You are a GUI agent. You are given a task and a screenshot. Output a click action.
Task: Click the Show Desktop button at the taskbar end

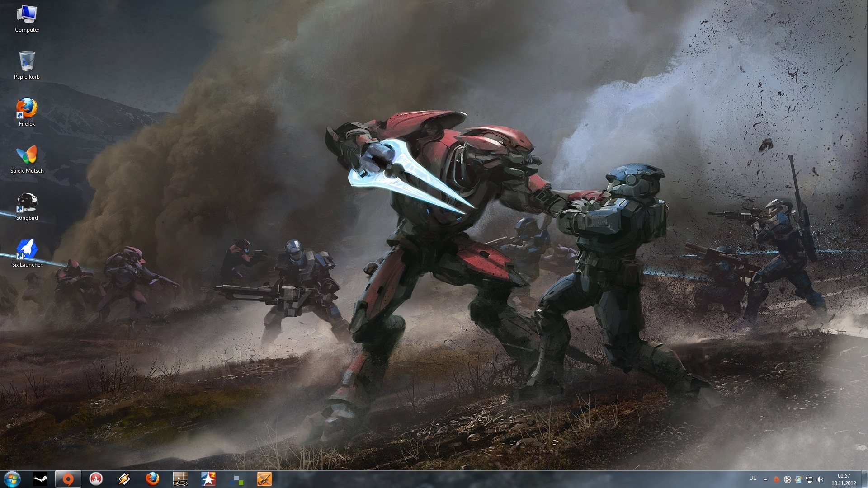864,479
